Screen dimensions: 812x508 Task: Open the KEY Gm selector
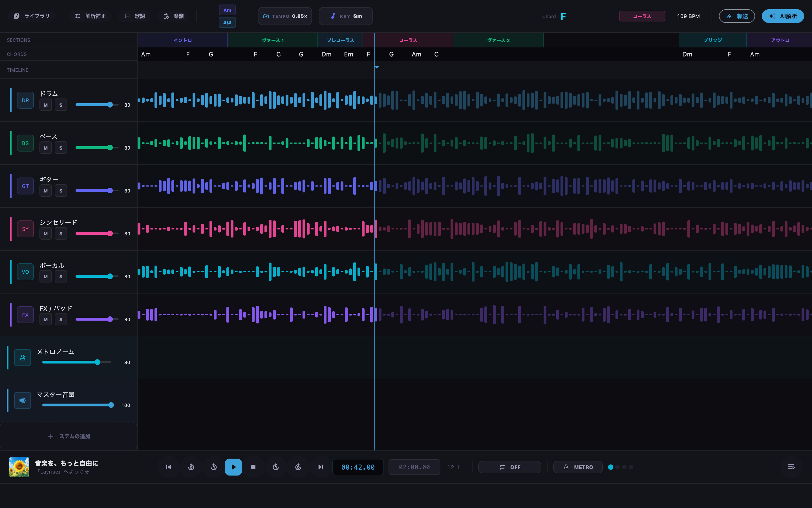coord(346,16)
